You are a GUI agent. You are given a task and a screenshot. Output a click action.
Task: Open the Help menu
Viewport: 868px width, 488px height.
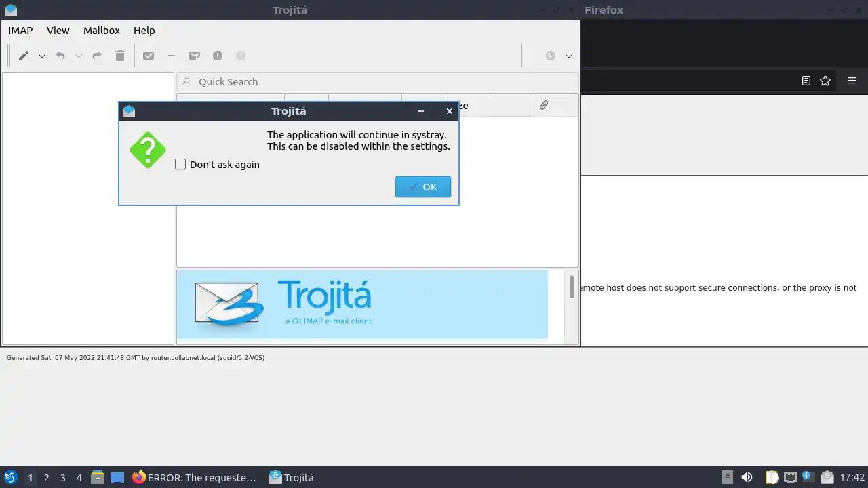click(x=144, y=30)
